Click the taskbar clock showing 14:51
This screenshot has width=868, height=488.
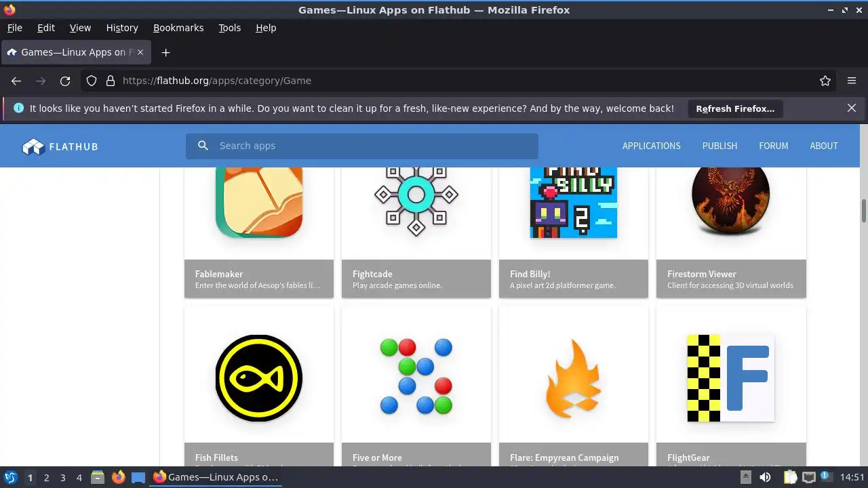point(852,477)
